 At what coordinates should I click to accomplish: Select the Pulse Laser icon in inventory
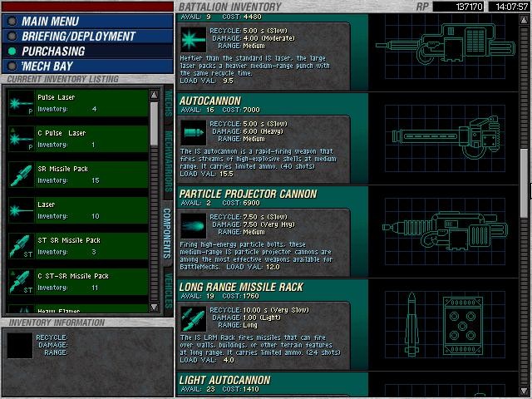(x=22, y=103)
